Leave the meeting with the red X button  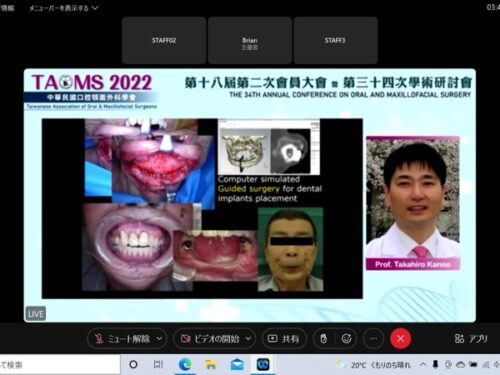(400, 339)
